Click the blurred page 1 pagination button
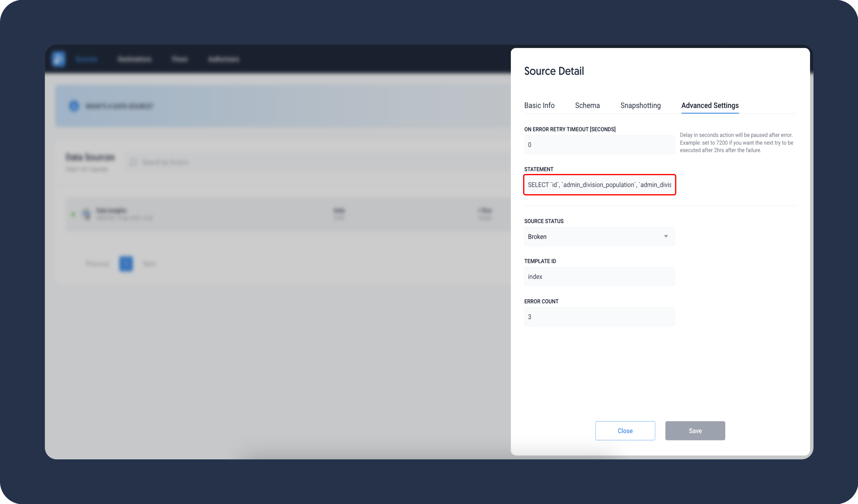The image size is (858, 504). pyautogui.click(x=126, y=264)
